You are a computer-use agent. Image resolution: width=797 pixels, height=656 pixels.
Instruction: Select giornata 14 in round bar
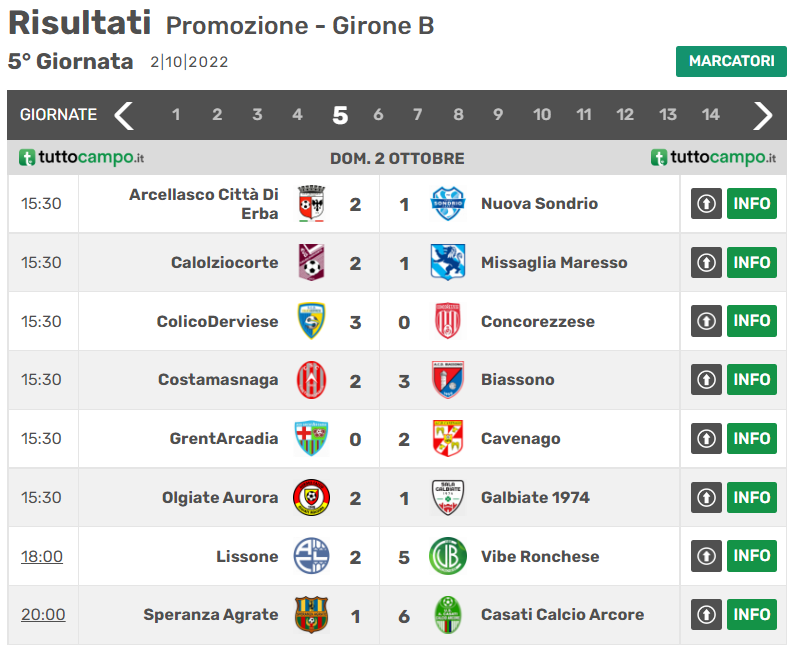[x=710, y=115]
